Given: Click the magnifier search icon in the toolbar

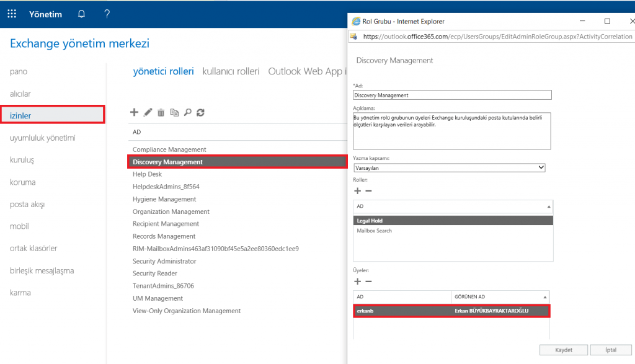Looking at the screenshot, I should pyautogui.click(x=187, y=112).
